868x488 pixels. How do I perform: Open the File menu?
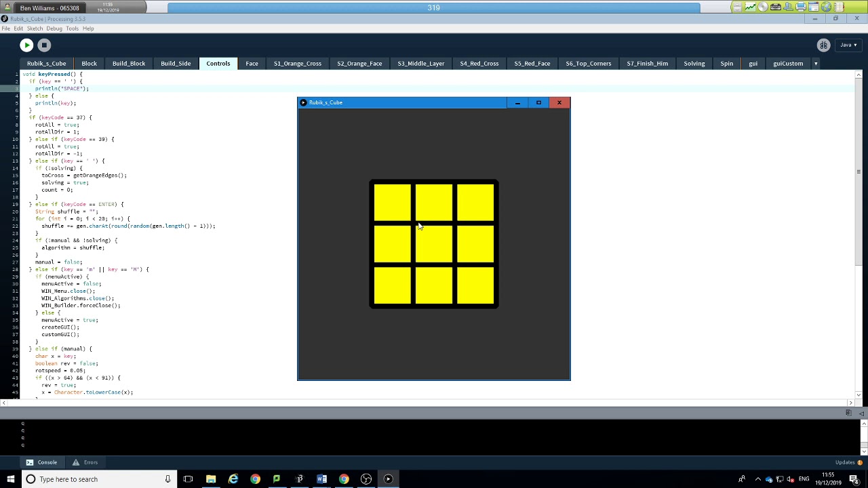pos(5,28)
